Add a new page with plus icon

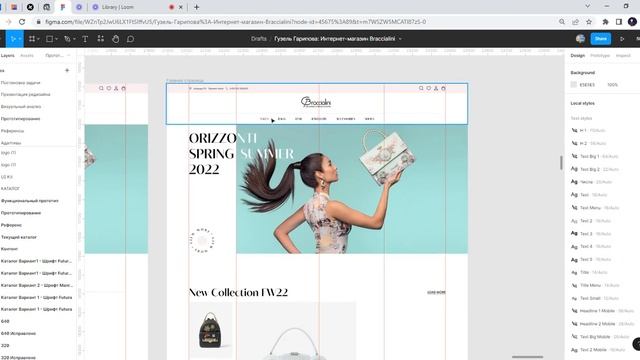tap(67, 70)
